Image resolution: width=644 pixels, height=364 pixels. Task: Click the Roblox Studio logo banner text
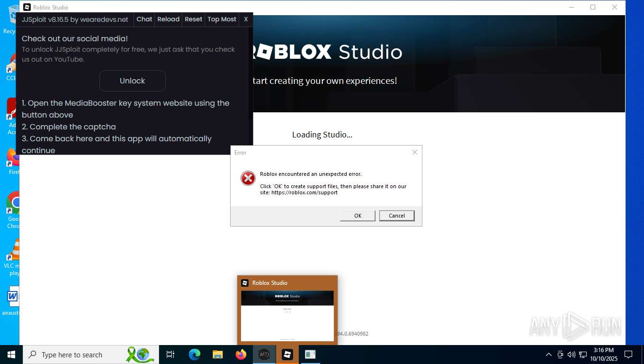coord(327,52)
